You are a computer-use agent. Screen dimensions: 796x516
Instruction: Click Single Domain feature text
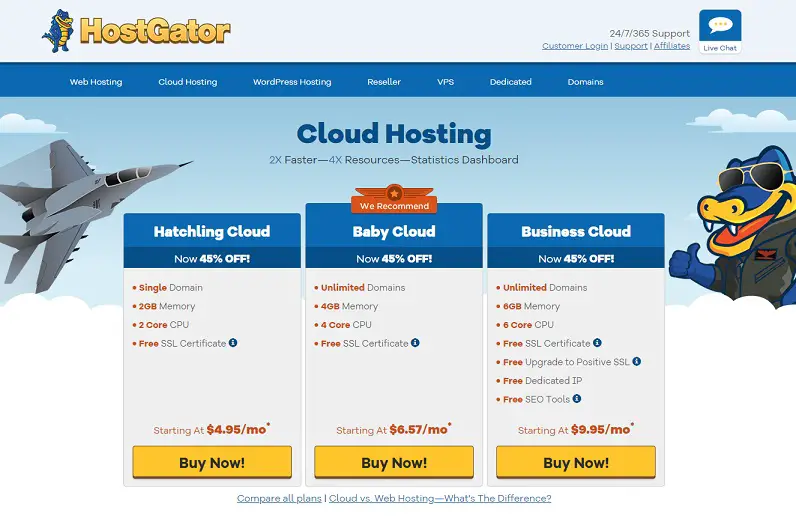[x=171, y=287]
